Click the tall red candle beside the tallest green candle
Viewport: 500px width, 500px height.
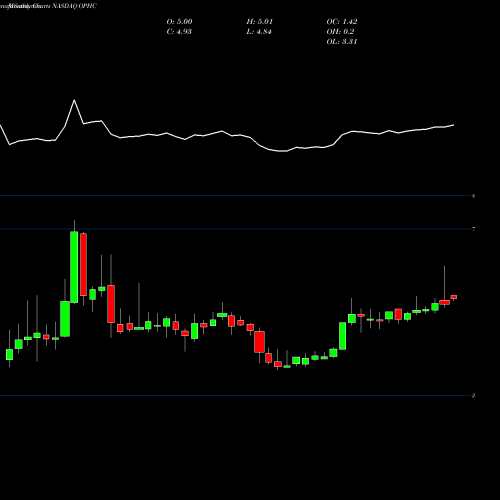(x=83, y=264)
